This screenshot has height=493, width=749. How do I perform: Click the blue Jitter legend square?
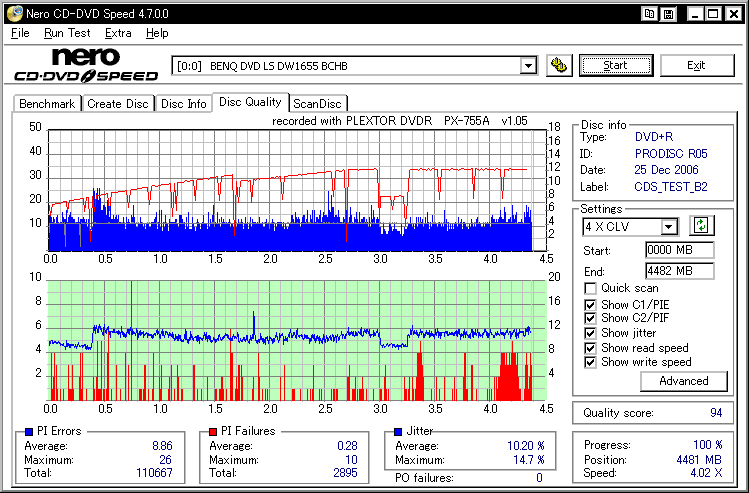398,432
